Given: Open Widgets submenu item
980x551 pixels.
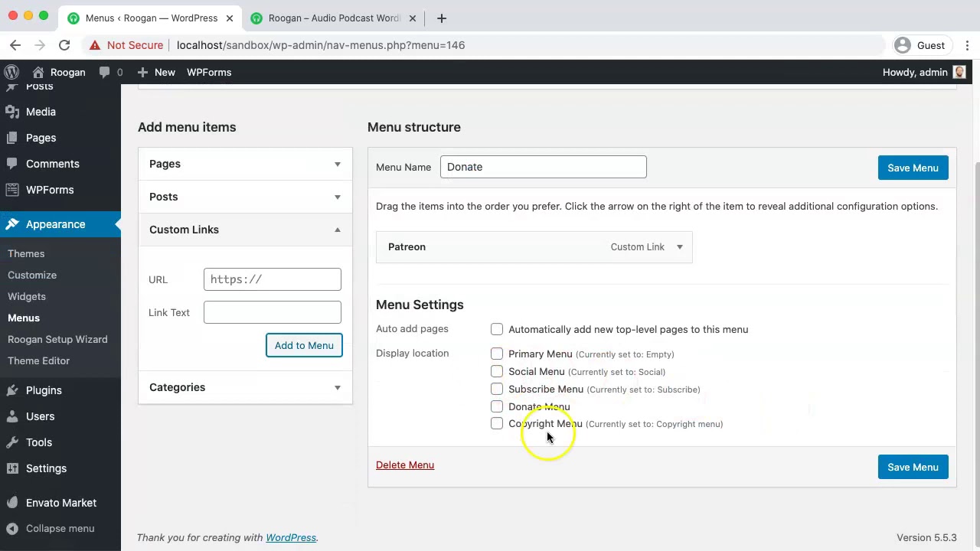Looking at the screenshot, I should pos(27,296).
